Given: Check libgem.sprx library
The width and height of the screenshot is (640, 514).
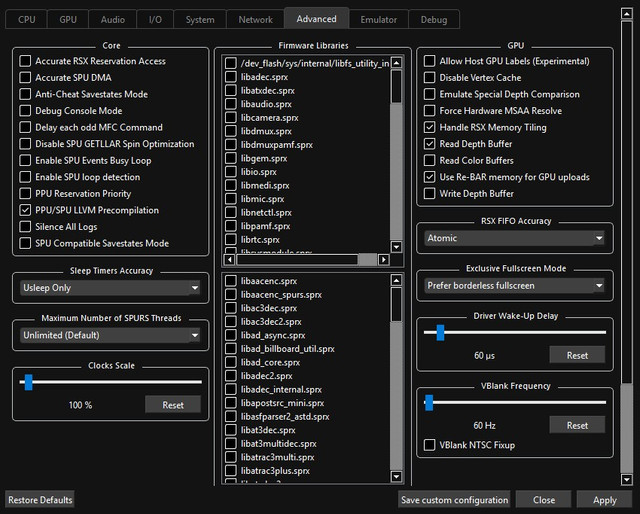Looking at the screenshot, I should (231, 158).
